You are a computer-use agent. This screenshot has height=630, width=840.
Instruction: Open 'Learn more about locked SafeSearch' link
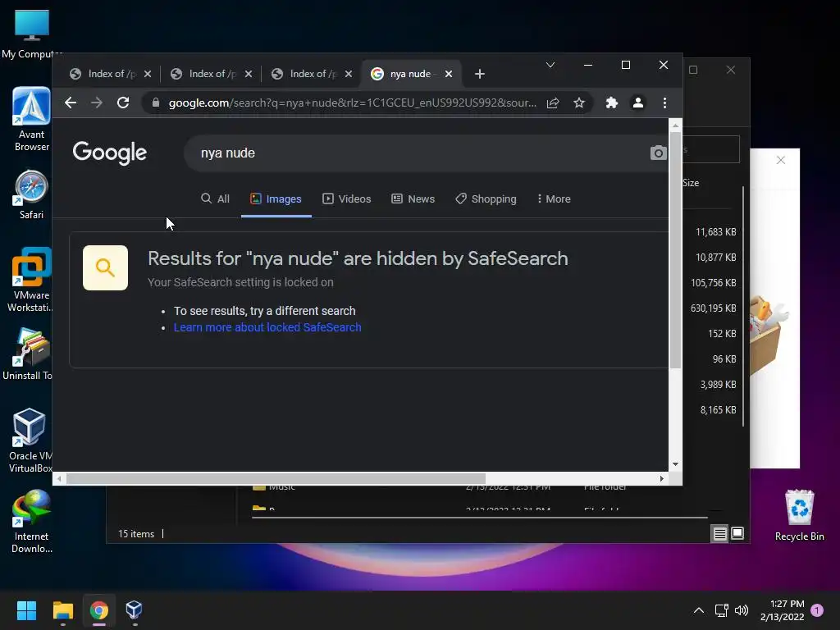coord(267,327)
